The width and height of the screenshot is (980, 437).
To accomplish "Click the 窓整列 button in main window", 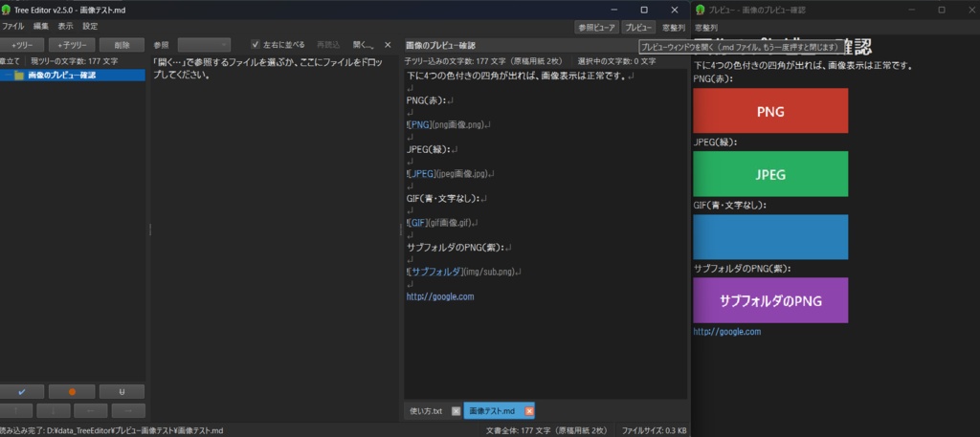I will click(x=674, y=28).
